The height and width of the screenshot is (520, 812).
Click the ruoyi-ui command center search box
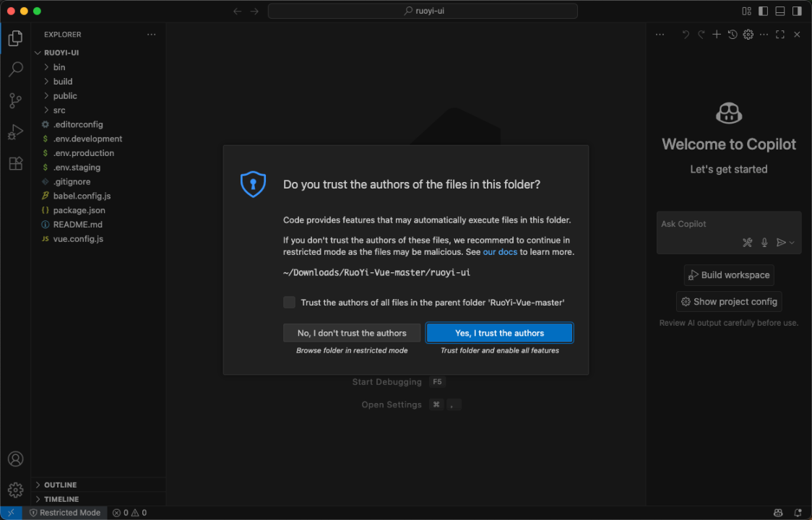[423, 11]
